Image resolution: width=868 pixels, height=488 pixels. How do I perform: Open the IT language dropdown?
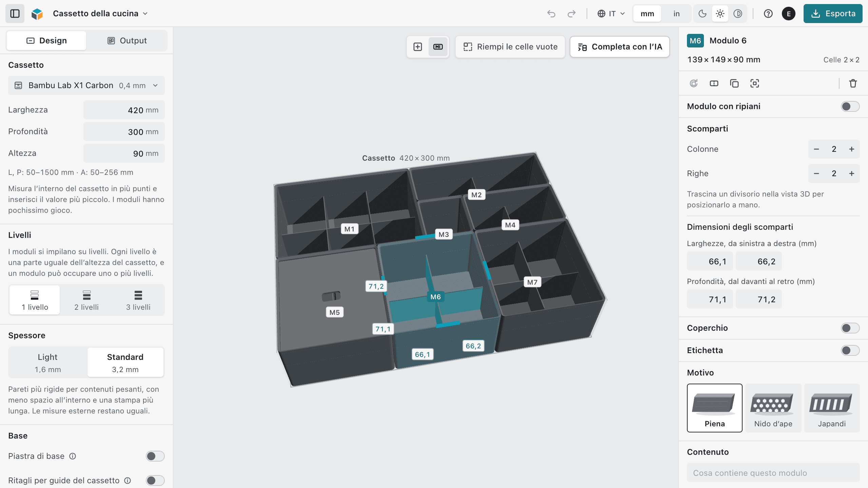click(x=611, y=14)
